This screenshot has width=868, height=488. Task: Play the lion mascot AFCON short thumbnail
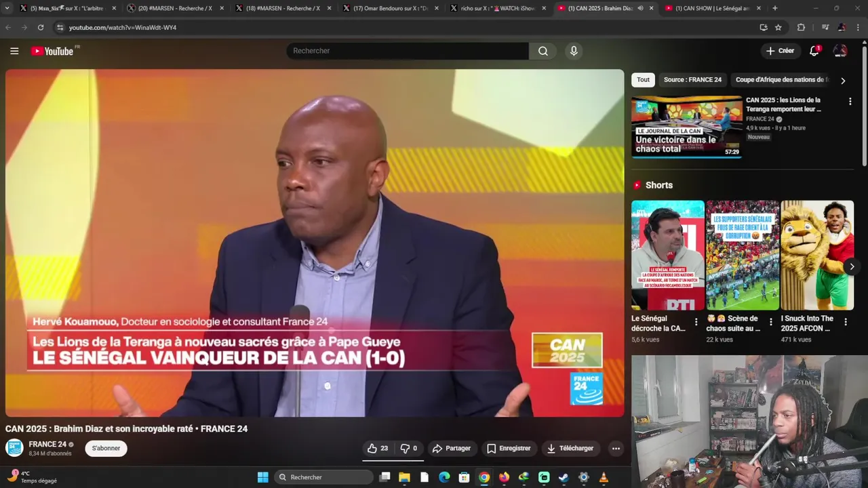817,255
